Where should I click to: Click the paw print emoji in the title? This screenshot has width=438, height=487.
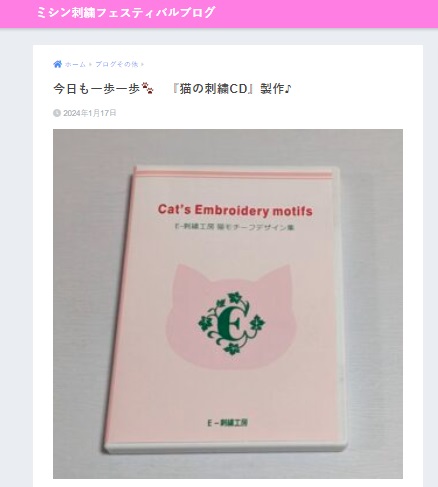(x=147, y=88)
